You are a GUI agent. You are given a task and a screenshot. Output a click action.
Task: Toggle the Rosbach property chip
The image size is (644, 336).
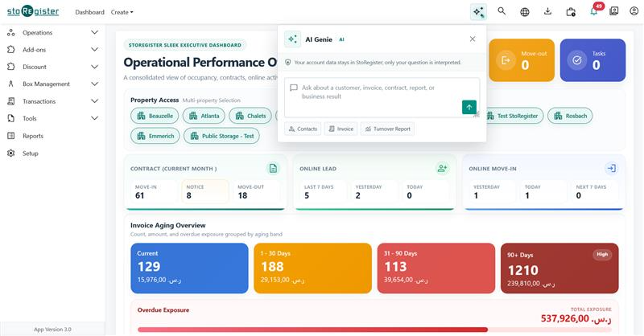point(570,116)
